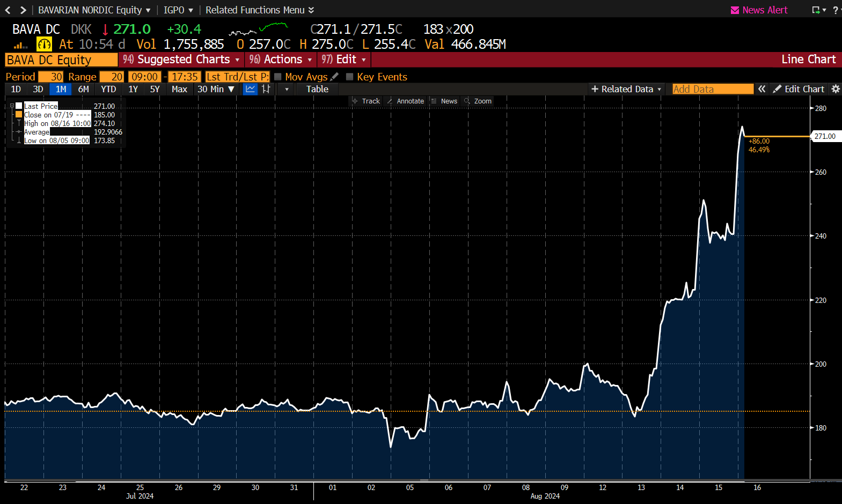Viewport: 842px width, 504px height.
Task: Open the News Alert envelope
Action: (735, 10)
